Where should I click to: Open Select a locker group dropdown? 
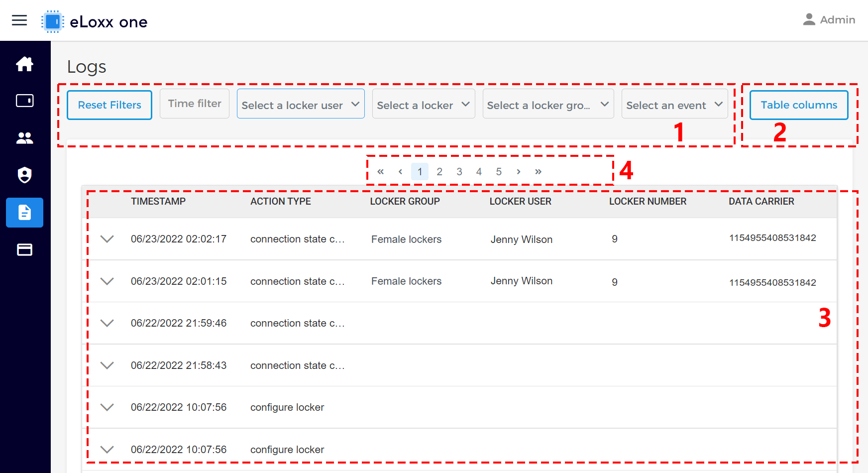point(548,104)
